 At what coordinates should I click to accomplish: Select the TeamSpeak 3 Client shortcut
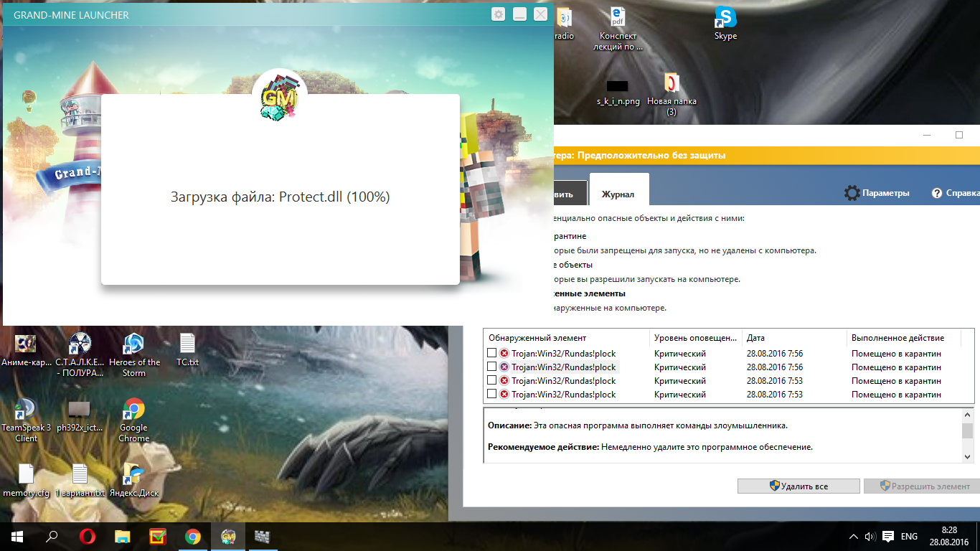(27, 420)
